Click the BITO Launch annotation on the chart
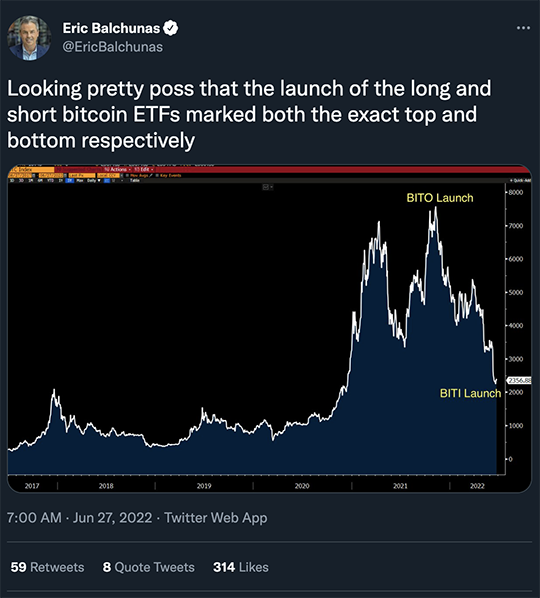Screen dimensions: 540x598 pos(440,198)
